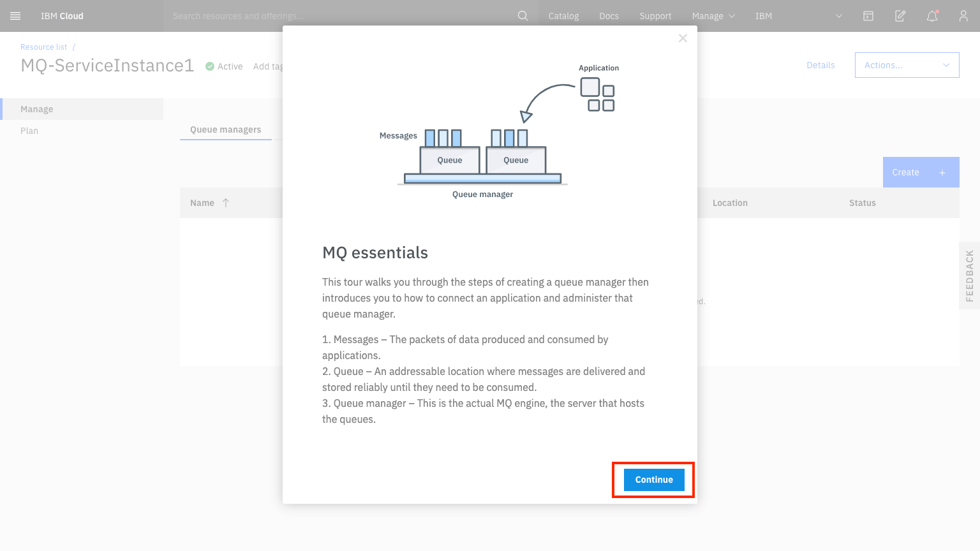Select Docs in the top bar

pos(609,15)
